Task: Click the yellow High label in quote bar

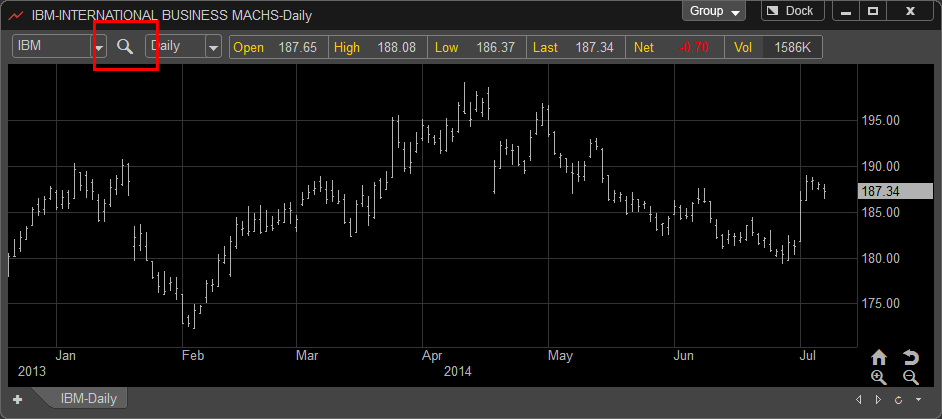Action: coord(347,47)
